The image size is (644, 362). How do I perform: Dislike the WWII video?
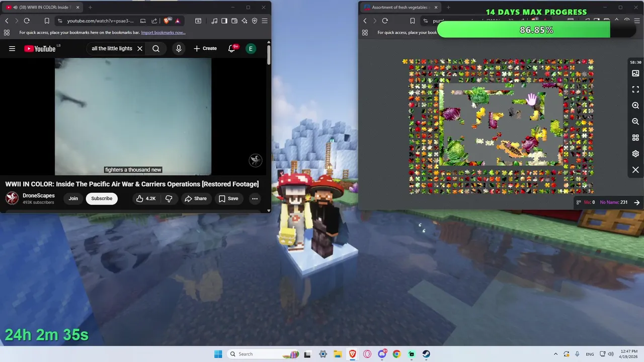pos(169,199)
